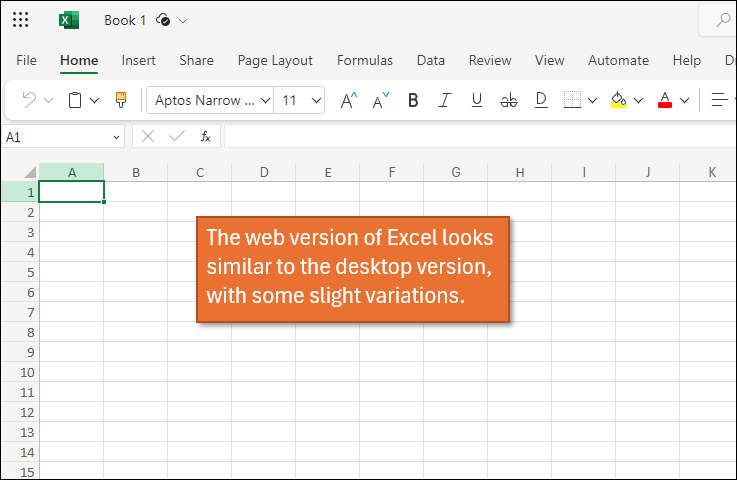Open the app launcher waffle icon
Viewport: 737px width, 480px height.
coord(20,20)
